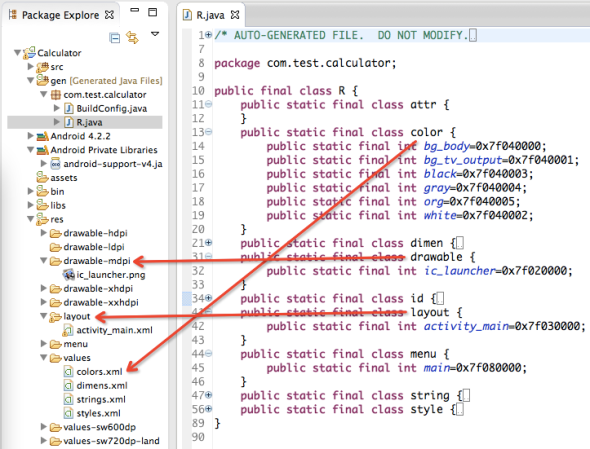590x449 pixels.
Task: Expand BuildConfig.java in the tree
Action: pos(57,108)
